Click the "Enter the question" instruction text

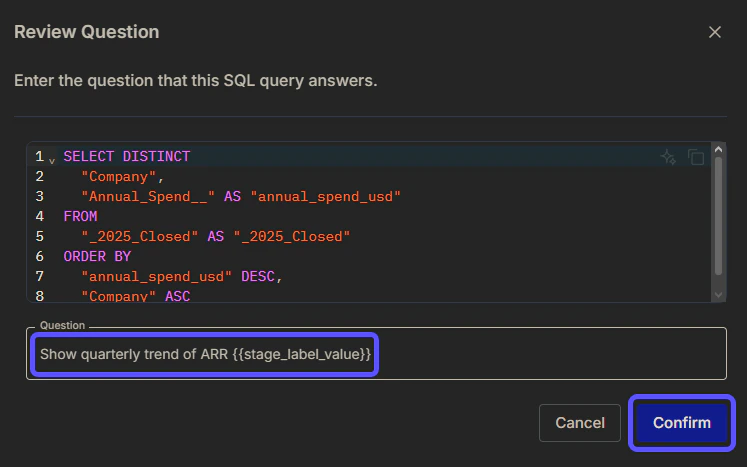pyautogui.click(x=195, y=81)
